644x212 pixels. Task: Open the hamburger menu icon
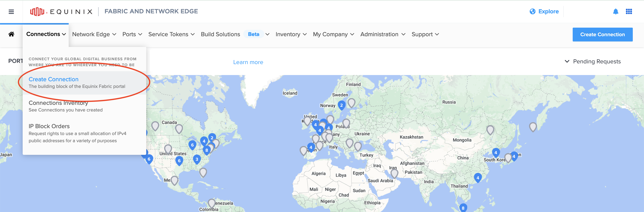11,11
